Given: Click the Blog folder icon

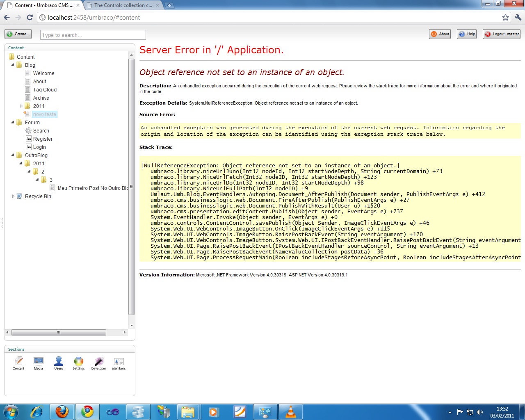Looking at the screenshot, I should click(x=19, y=65).
